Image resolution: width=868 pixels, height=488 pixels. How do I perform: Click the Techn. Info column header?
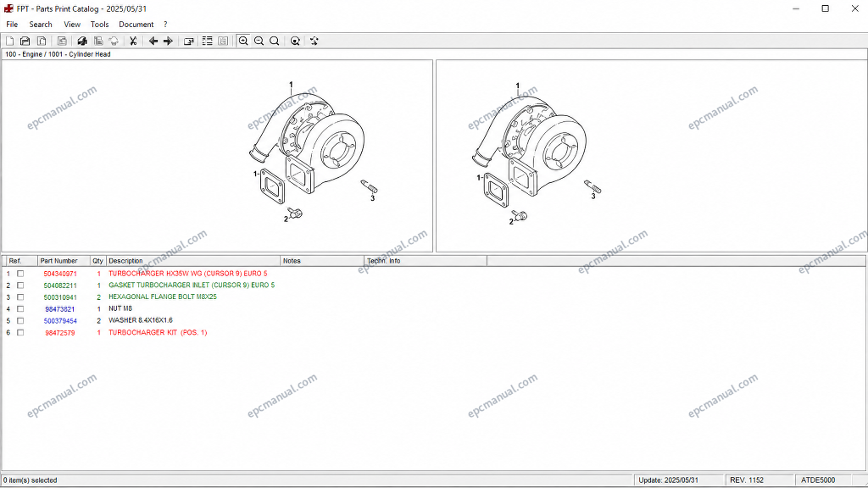[426, 261]
